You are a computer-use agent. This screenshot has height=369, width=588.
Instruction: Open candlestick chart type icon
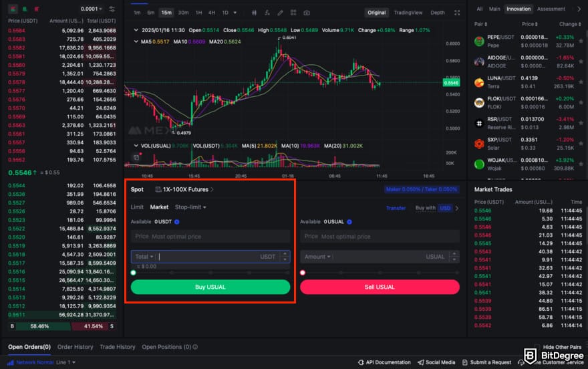254,13
